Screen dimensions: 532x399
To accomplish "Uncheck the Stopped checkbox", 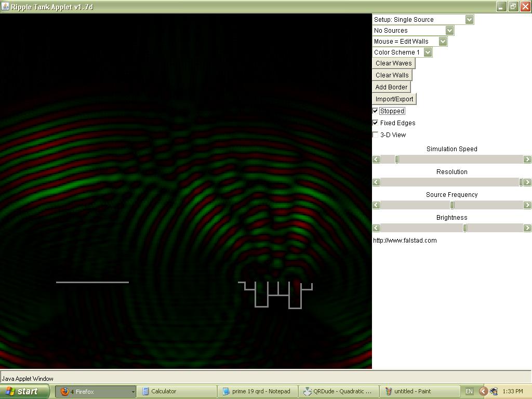I will tap(376, 111).
